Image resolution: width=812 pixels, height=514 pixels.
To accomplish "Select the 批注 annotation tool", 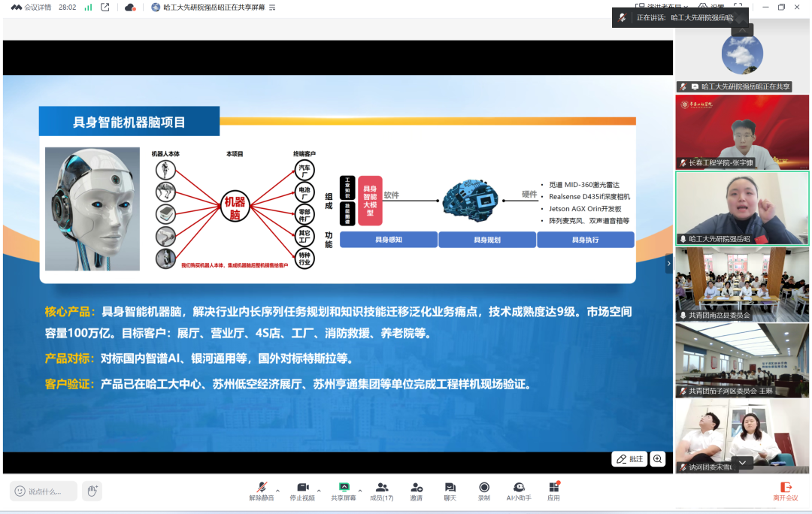I will (630, 458).
